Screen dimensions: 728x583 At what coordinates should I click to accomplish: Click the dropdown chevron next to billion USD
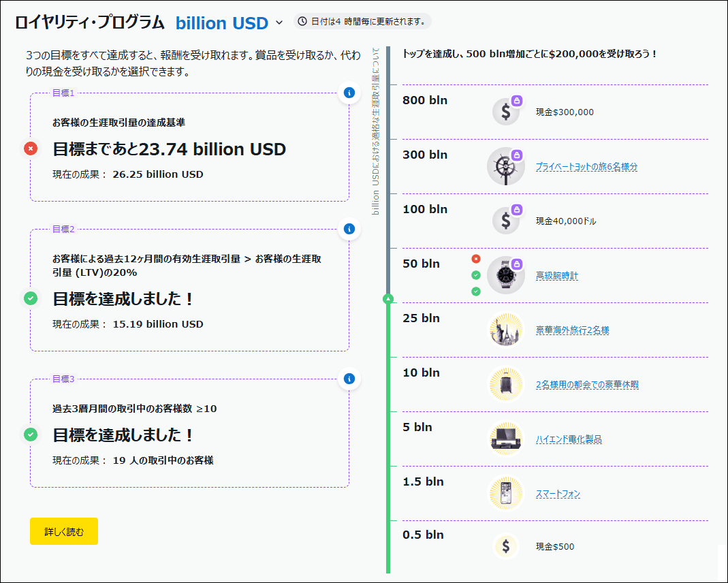[x=279, y=22]
